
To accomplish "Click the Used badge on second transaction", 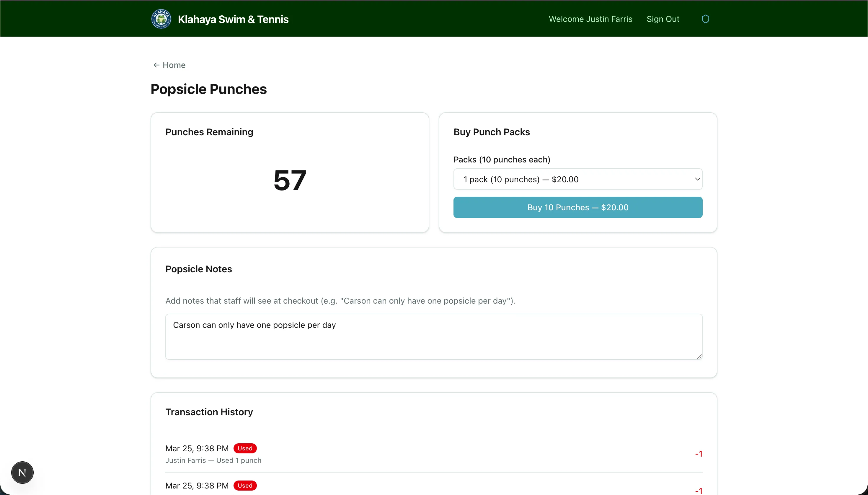I will pos(245,485).
